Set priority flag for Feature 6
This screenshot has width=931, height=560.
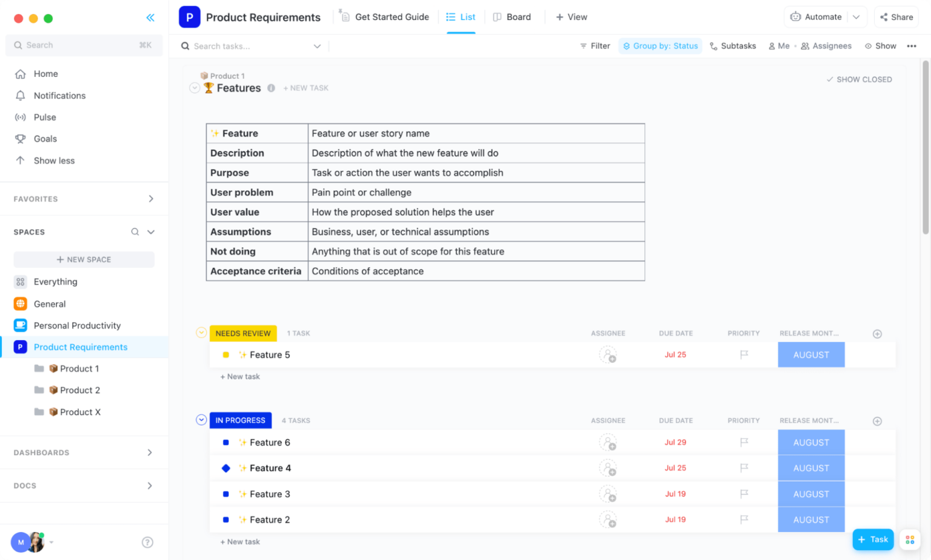744,442
